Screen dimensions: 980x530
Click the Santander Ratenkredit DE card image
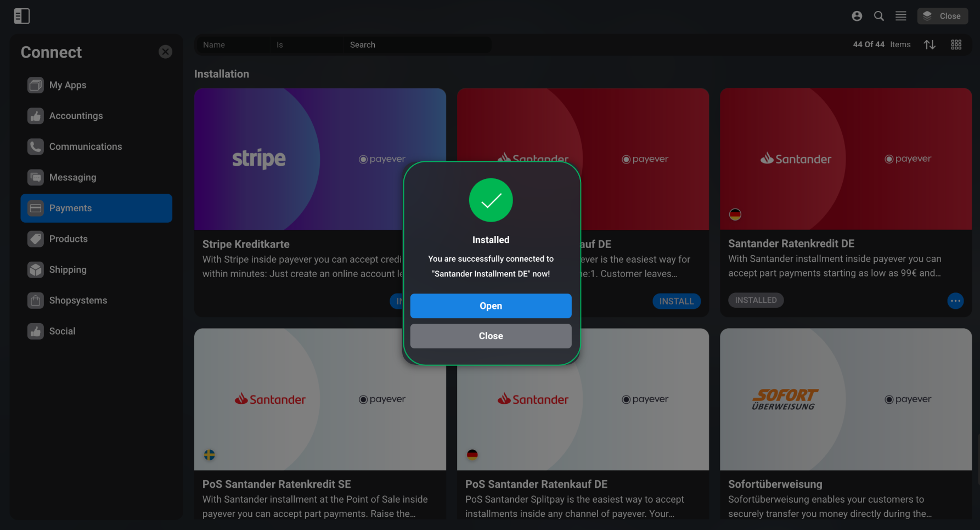click(x=846, y=159)
